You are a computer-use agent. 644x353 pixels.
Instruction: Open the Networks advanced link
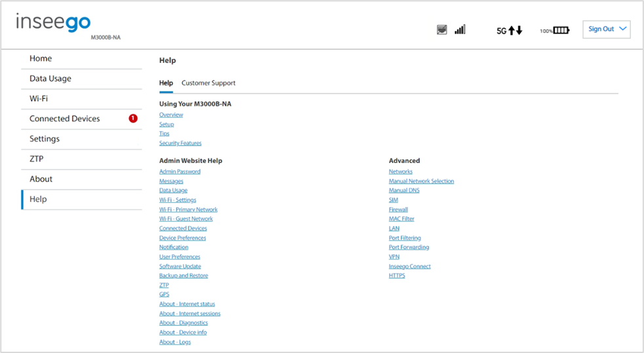[401, 172]
